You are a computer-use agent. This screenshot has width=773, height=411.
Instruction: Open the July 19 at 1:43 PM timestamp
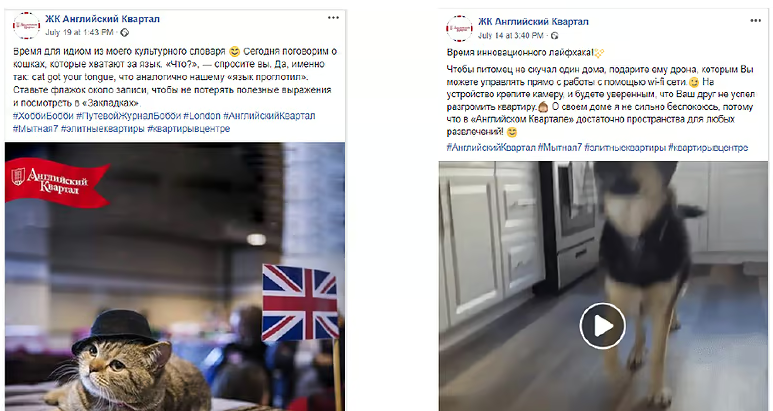[79, 33]
